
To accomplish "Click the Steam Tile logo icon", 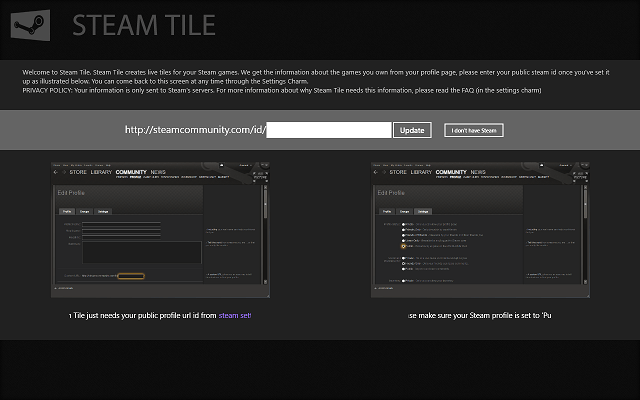I will [x=31, y=25].
